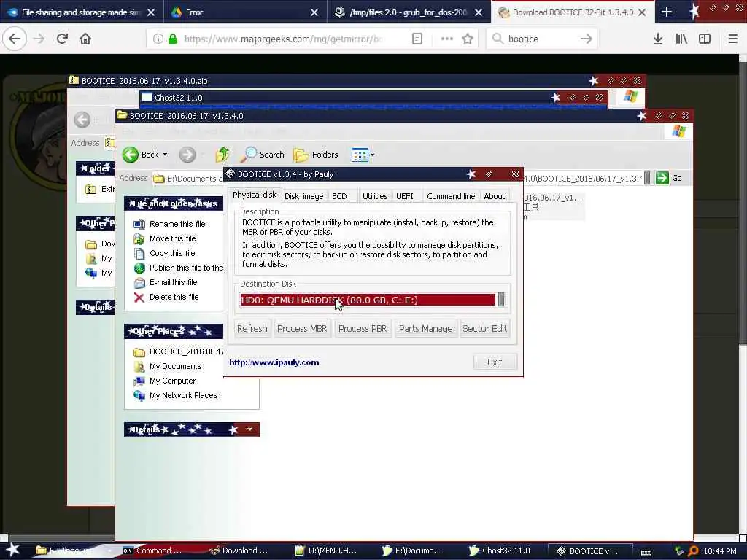The width and height of the screenshot is (747, 560).
Task: Click E-mail this file
Action: (x=173, y=282)
